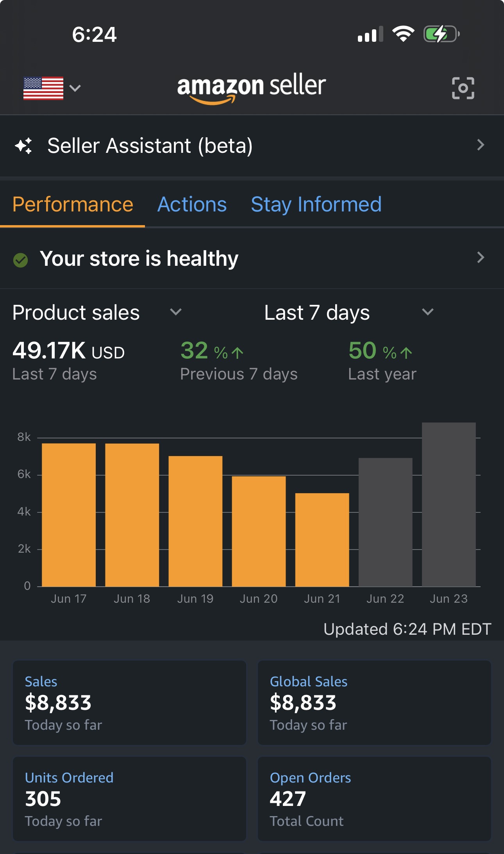Switch to the Actions tab
The width and height of the screenshot is (504, 854).
coord(192,204)
